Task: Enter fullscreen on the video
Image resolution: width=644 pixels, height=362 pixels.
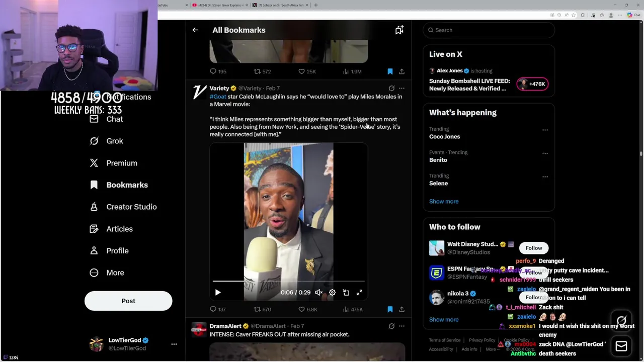Action: pyautogui.click(x=359, y=292)
